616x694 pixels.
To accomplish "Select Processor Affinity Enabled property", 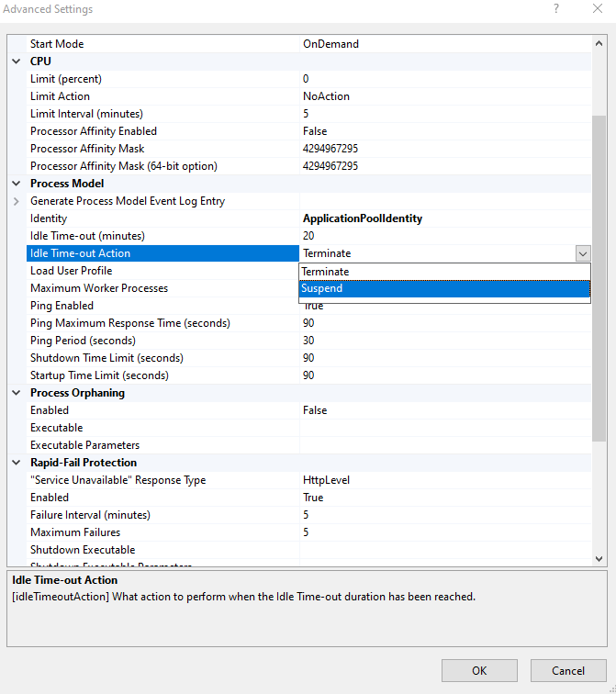I will click(x=94, y=131).
